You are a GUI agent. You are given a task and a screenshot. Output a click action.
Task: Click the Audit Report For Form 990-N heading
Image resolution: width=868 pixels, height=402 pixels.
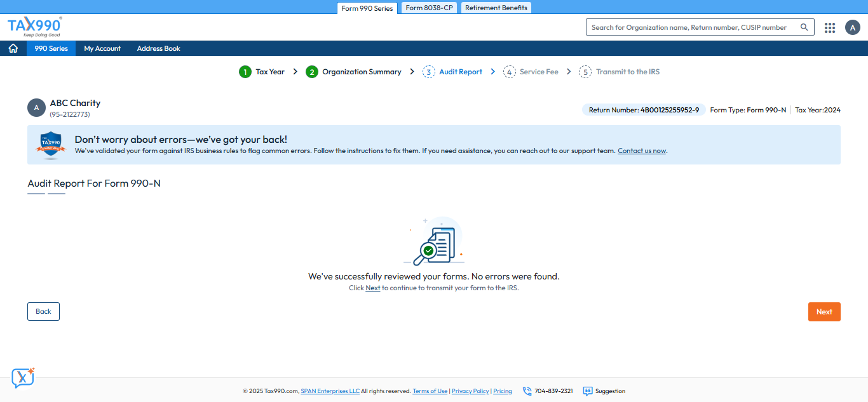94,184
